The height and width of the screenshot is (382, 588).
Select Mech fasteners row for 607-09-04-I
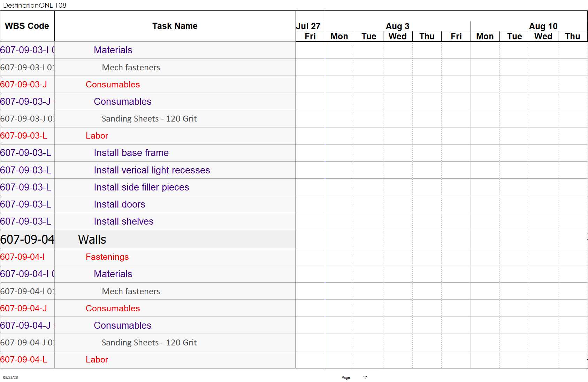pos(175,291)
